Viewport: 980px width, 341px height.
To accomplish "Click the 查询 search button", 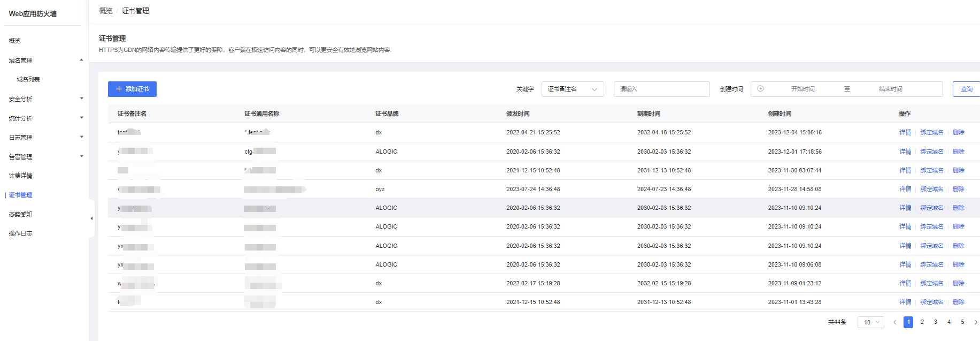I will click(x=966, y=89).
